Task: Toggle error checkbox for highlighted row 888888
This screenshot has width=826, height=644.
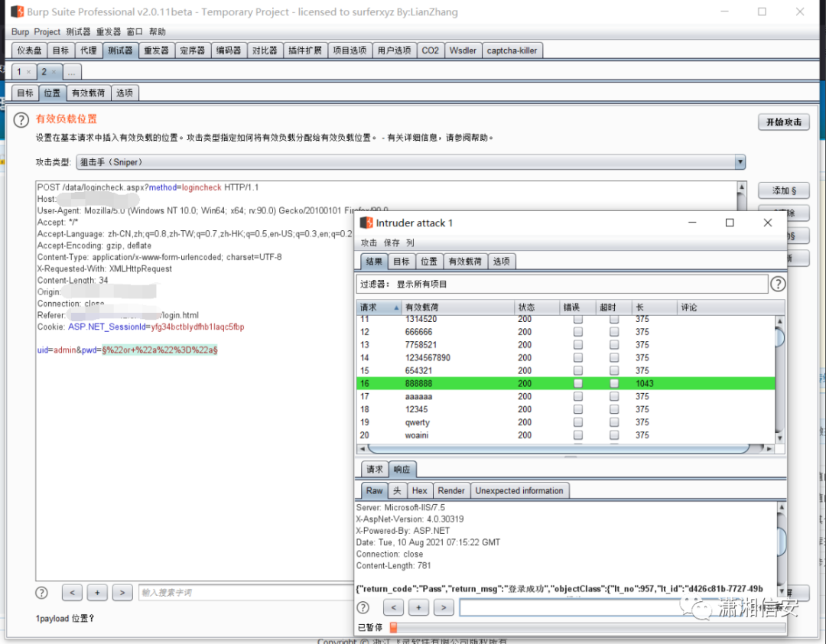Action: (x=578, y=384)
